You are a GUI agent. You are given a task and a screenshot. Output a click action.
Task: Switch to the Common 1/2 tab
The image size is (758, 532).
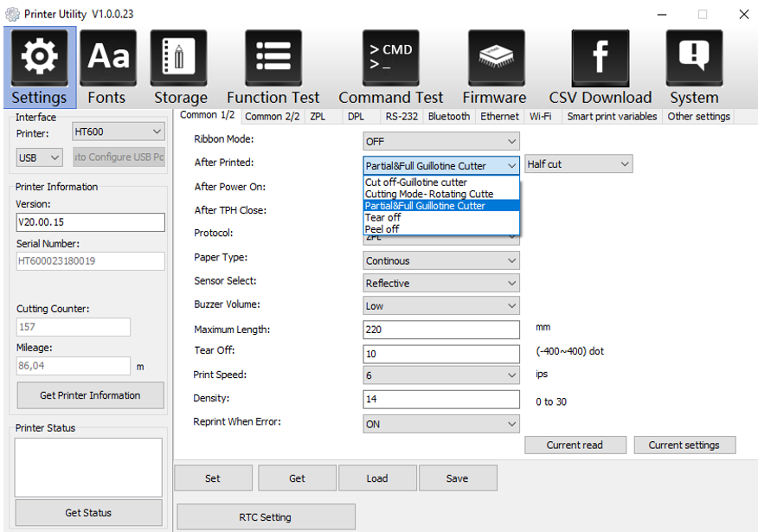(208, 116)
